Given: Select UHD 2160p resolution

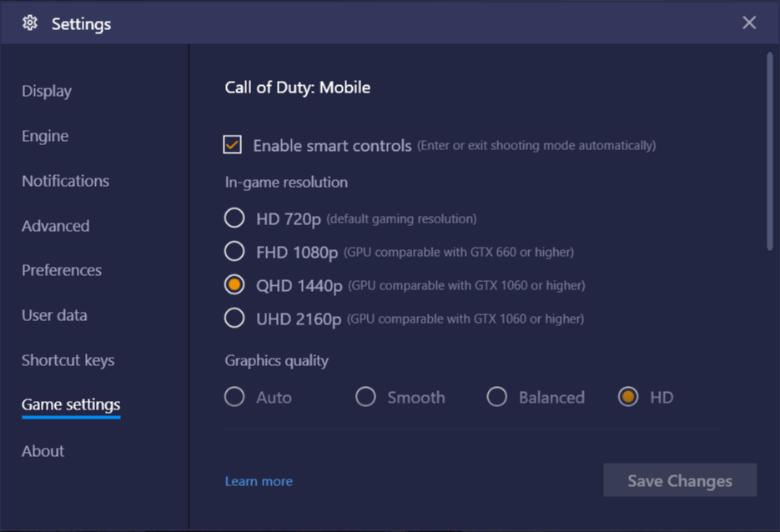Looking at the screenshot, I should coord(234,318).
